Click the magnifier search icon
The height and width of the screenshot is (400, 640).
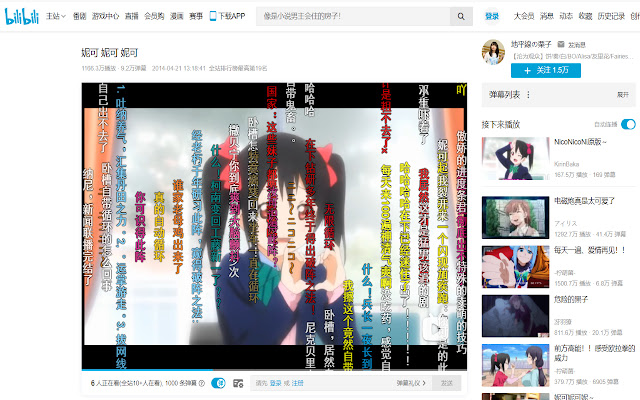[461, 16]
